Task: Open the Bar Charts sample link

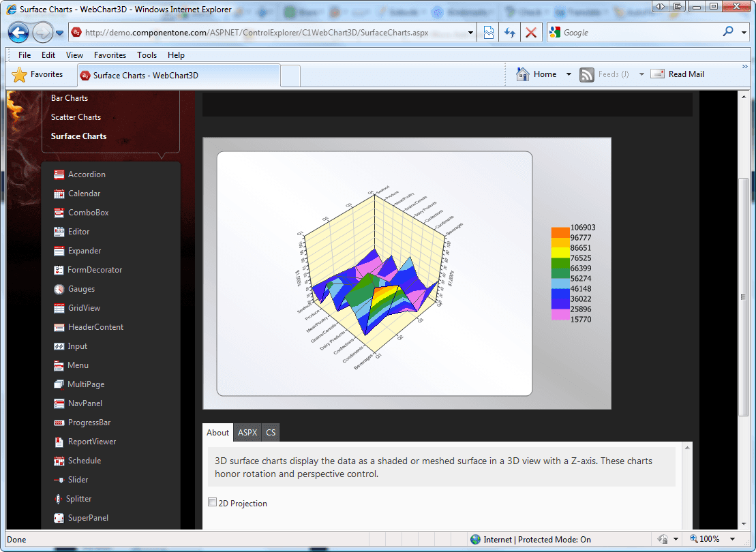Action: pos(70,98)
